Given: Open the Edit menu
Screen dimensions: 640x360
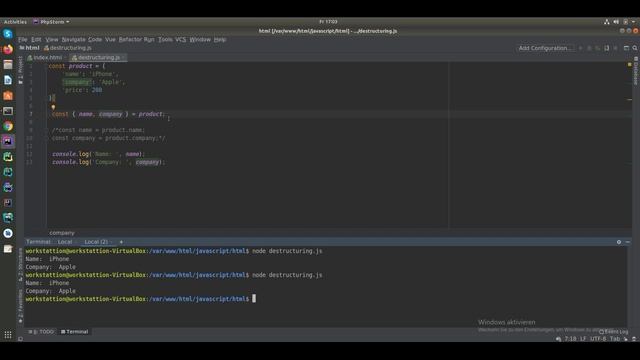Looking at the screenshot, I should [36, 40].
